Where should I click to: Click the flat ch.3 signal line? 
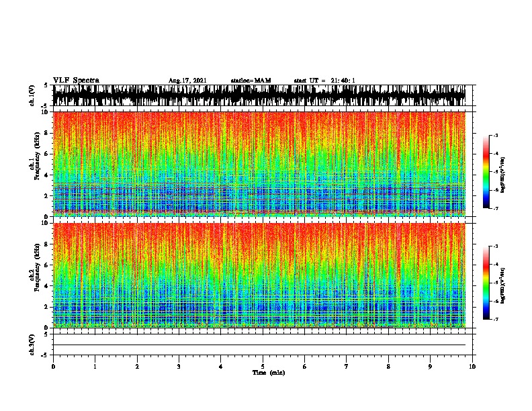[x=259, y=345]
